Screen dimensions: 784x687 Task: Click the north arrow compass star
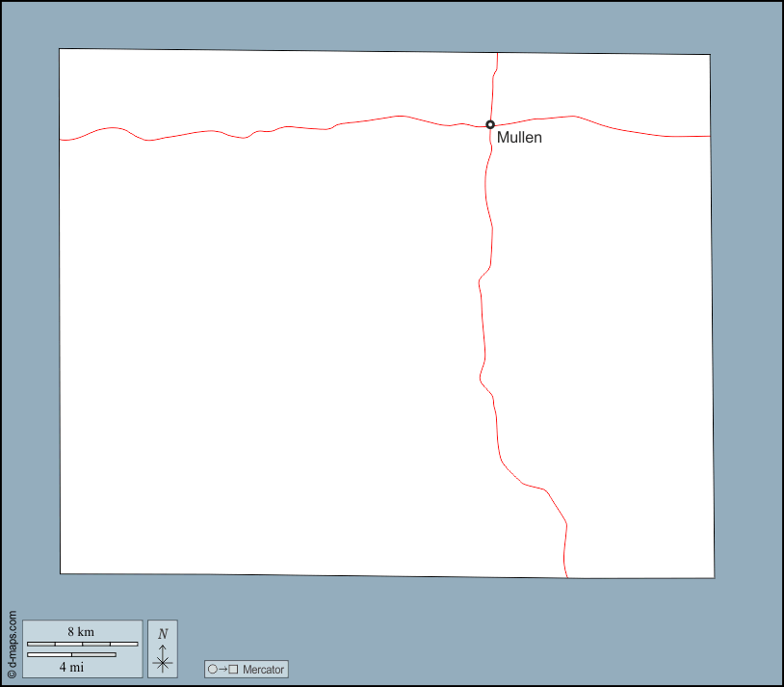pos(163,661)
